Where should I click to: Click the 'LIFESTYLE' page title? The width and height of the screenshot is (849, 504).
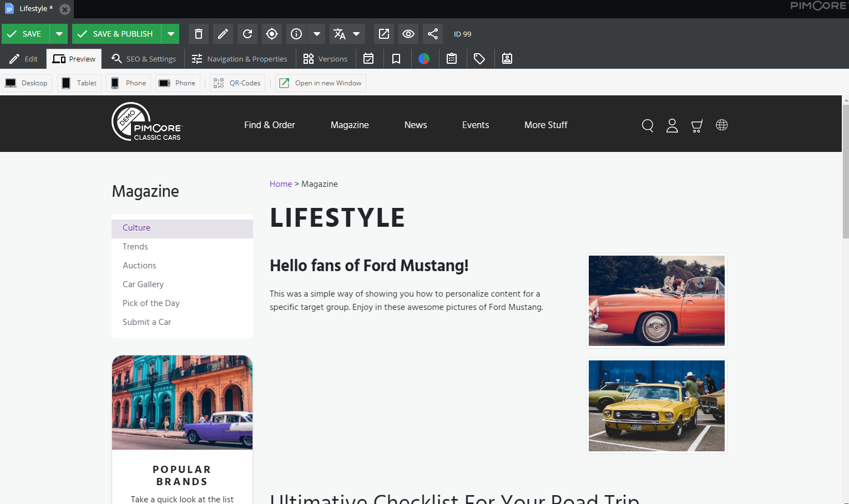pyautogui.click(x=337, y=218)
